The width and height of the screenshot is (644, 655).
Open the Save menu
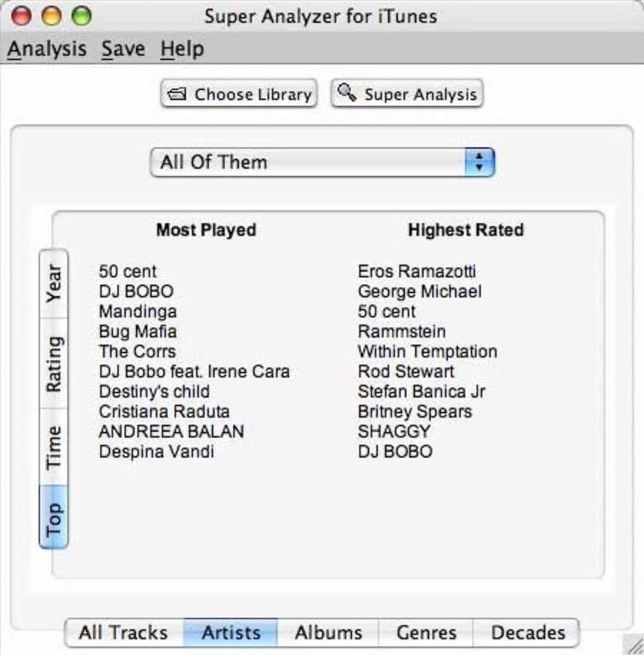point(123,49)
